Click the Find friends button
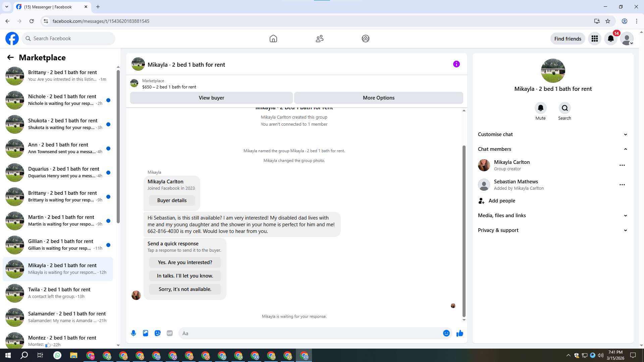Screen dimensions: 644x362 568,39
